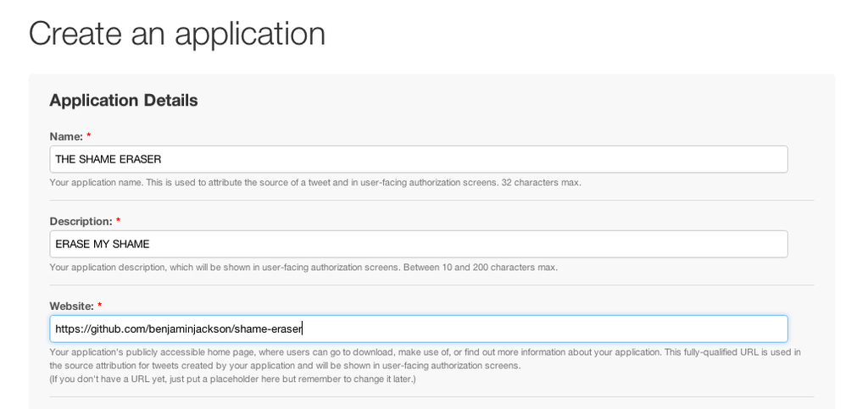The height and width of the screenshot is (409, 868).
Task: Click the "Website:" field label
Action: coord(71,306)
